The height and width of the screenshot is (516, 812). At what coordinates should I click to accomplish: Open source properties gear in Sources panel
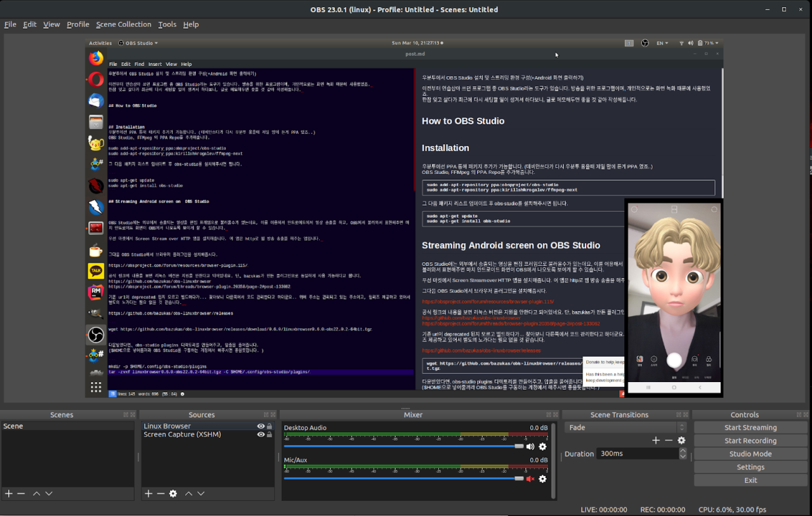[173, 494]
